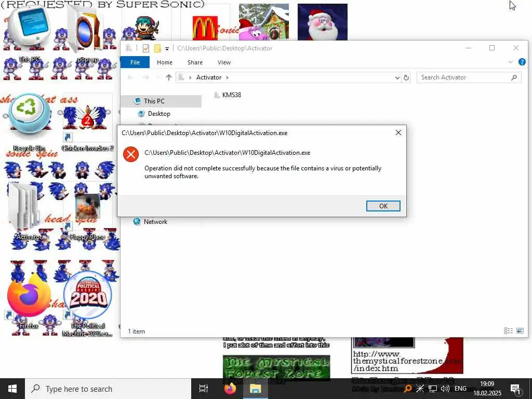The height and width of the screenshot is (399, 532).
Task: Click OK in the virus error dialog
Action: point(383,206)
